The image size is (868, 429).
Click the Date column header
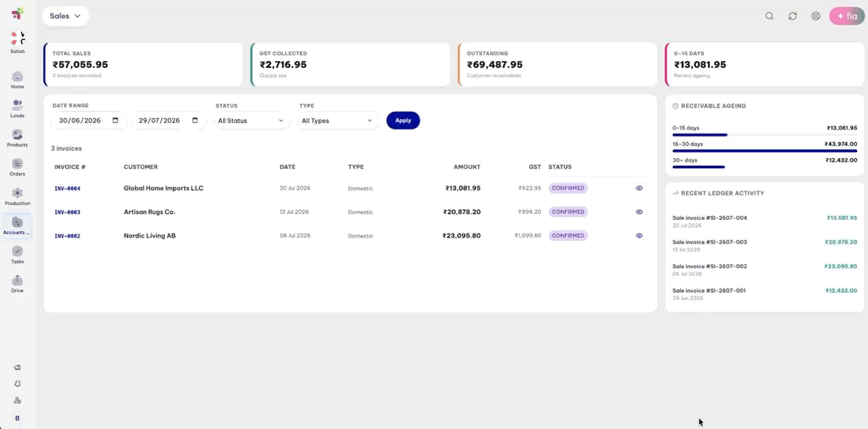[288, 167]
